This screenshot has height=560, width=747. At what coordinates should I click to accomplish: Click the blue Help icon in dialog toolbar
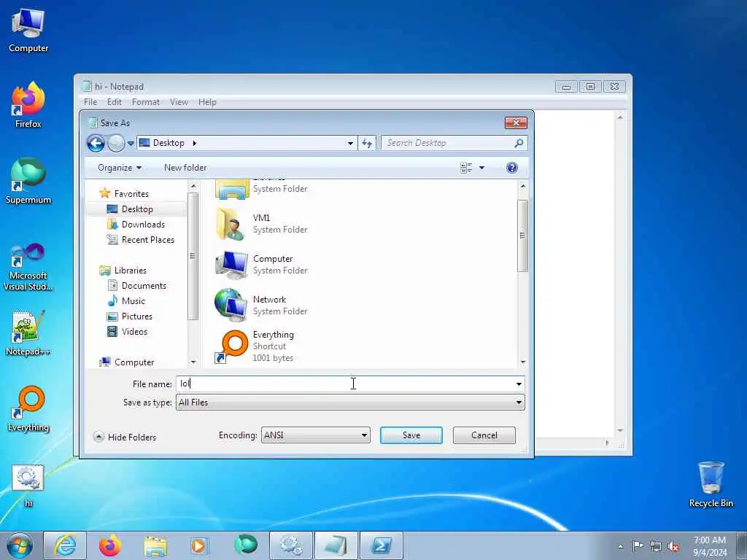(511, 168)
